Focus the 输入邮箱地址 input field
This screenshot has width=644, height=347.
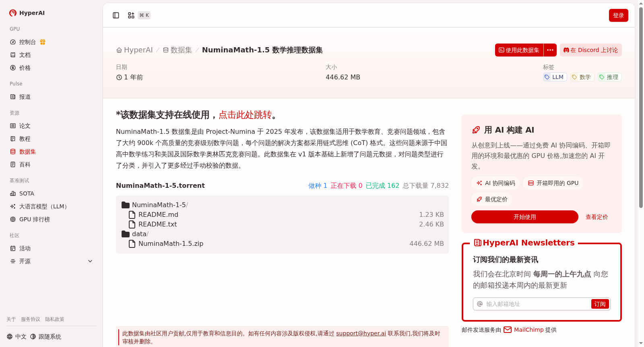(537, 304)
